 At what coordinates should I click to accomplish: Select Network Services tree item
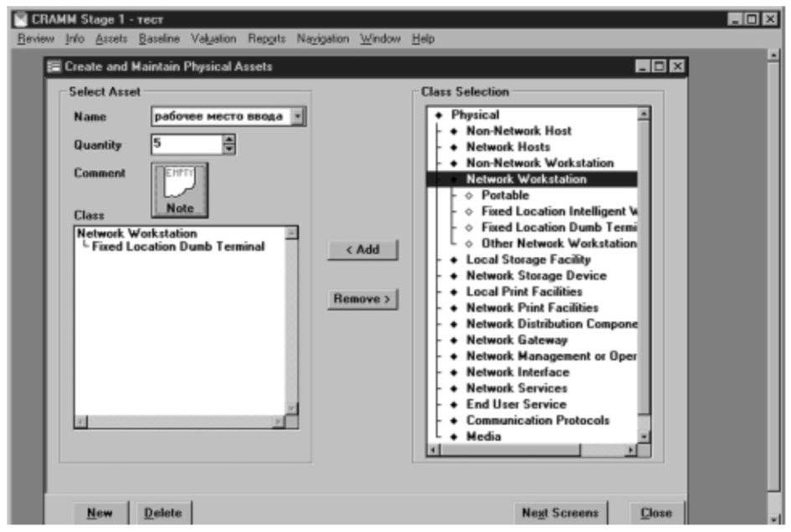click(516, 389)
